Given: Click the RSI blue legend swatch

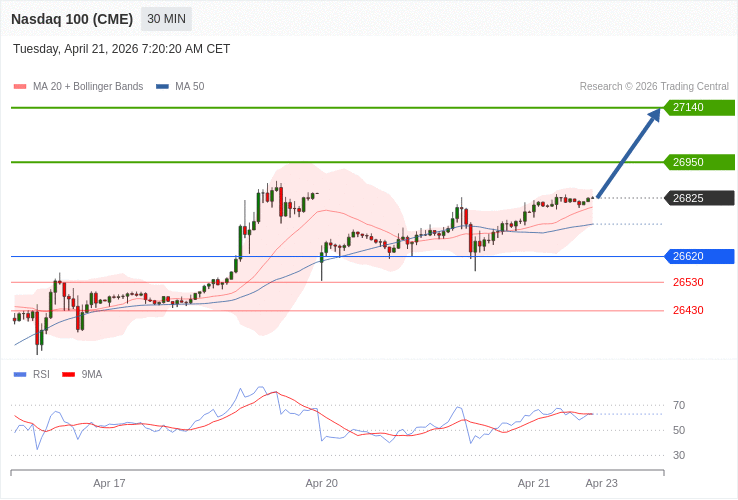Looking at the screenshot, I should point(20,375).
